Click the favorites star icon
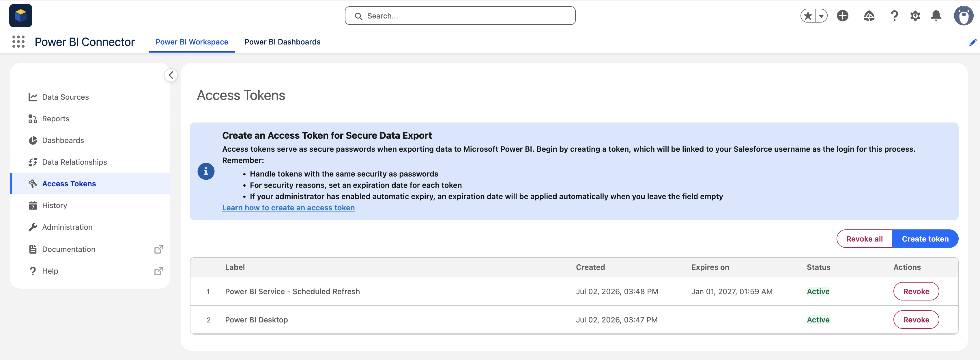 coord(808,16)
